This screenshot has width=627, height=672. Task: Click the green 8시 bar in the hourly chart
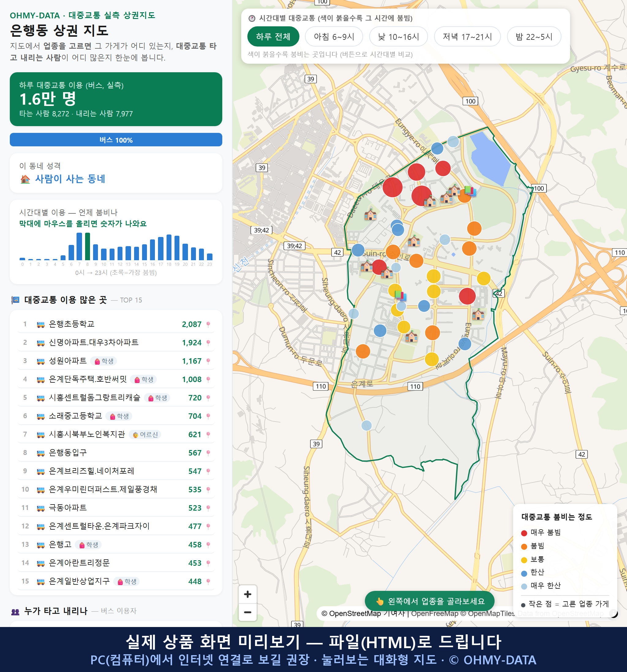[88, 246]
